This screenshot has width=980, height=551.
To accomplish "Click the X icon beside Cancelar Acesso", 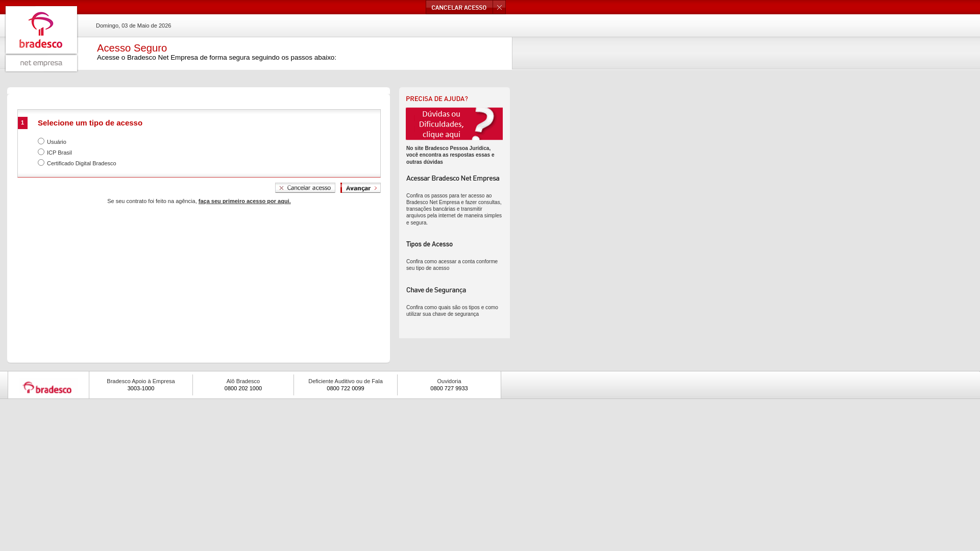I will [x=499, y=7].
